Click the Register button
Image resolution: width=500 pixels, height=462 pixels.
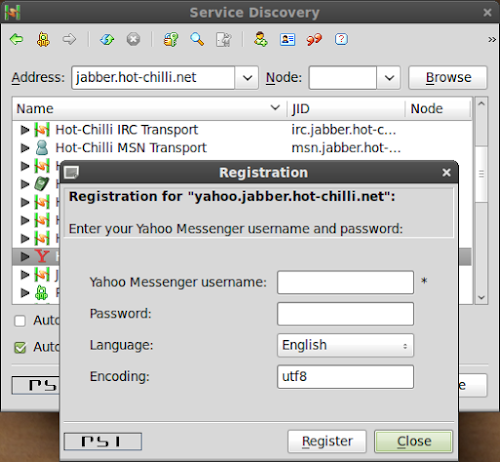(327, 441)
